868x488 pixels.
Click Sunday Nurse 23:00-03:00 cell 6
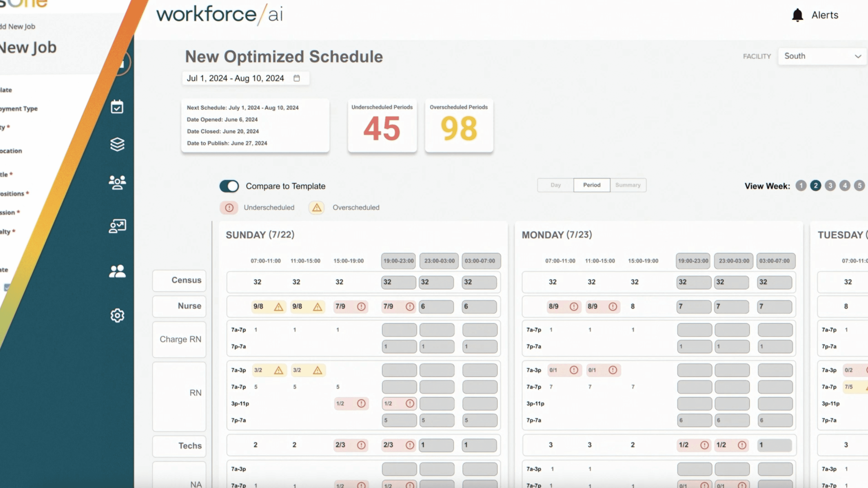coord(436,307)
